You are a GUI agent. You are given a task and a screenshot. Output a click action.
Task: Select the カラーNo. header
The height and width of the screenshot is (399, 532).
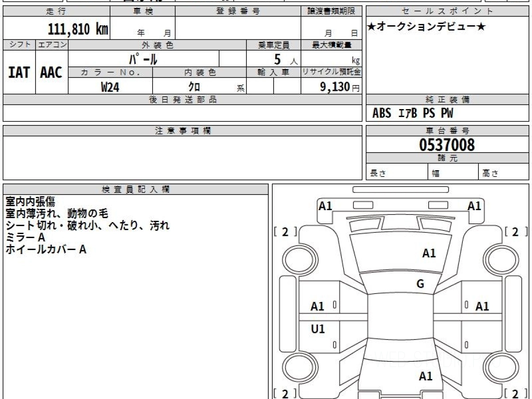point(110,72)
